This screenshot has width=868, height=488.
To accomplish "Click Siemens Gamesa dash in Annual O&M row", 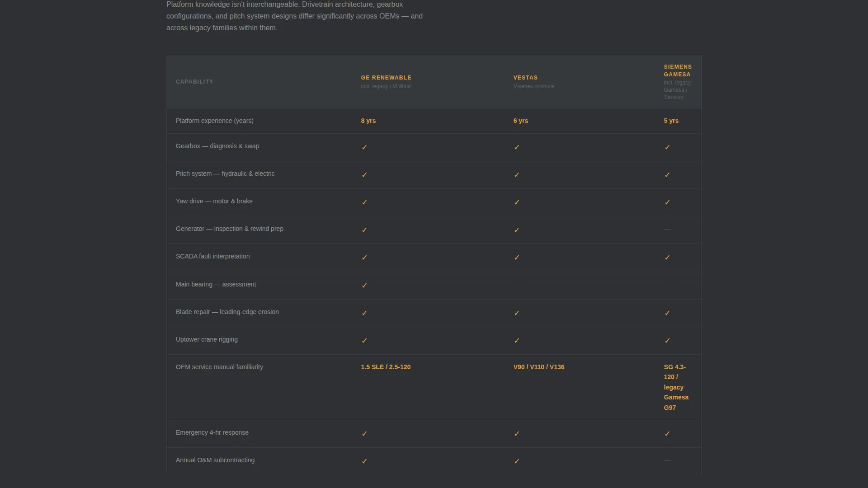I will click(667, 460).
